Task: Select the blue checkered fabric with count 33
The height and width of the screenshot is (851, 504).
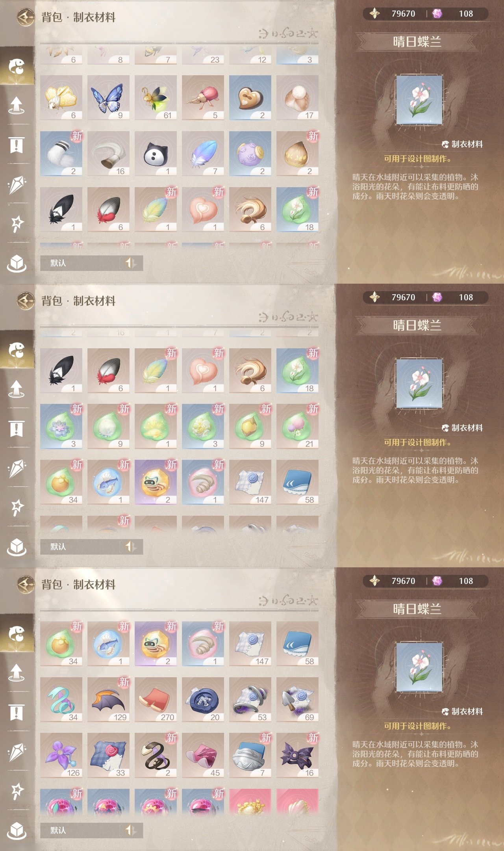Action: 108,755
